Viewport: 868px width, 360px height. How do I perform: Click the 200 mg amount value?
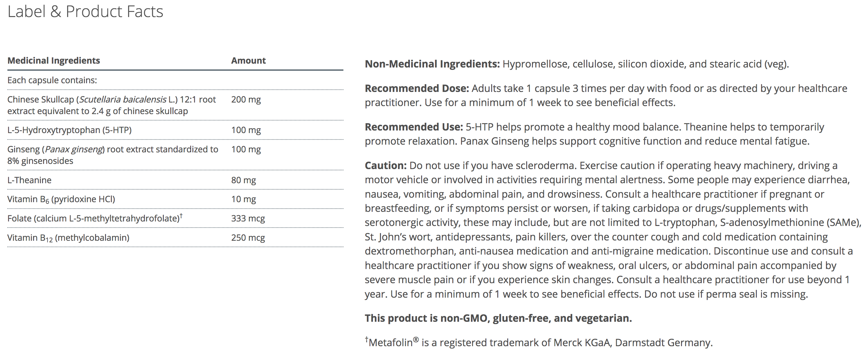coord(246,99)
